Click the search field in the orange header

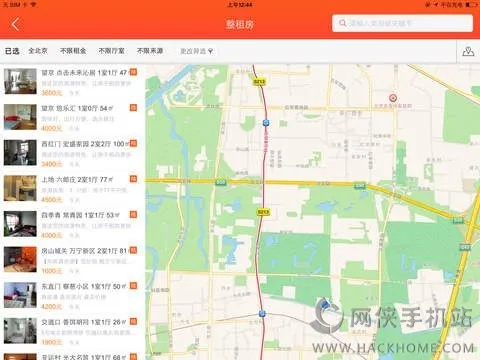point(402,23)
